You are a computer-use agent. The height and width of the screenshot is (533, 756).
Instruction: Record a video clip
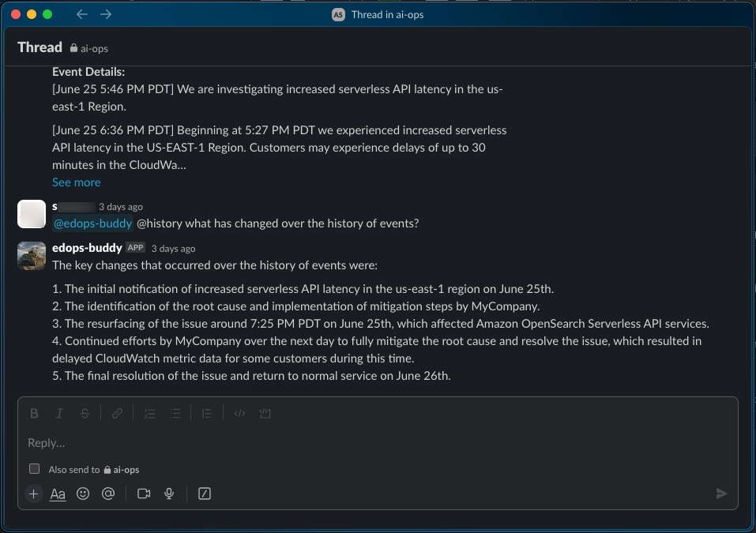(x=144, y=494)
